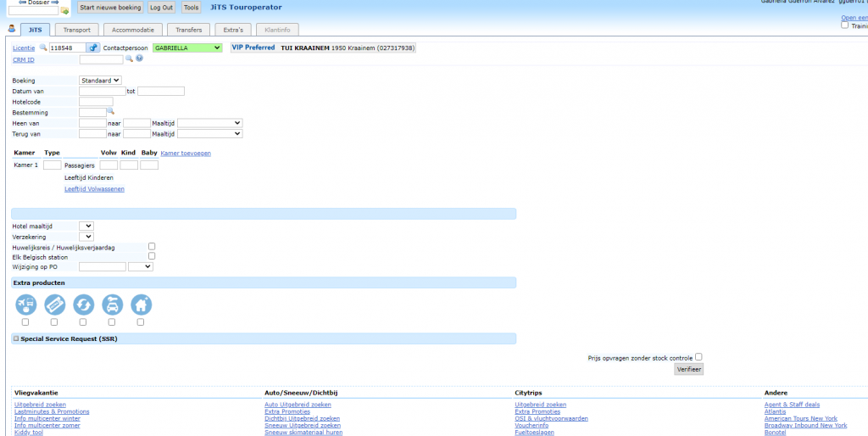Open the Transfers tab
Image resolution: width=868 pixels, height=436 pixels.
point(188,30)
